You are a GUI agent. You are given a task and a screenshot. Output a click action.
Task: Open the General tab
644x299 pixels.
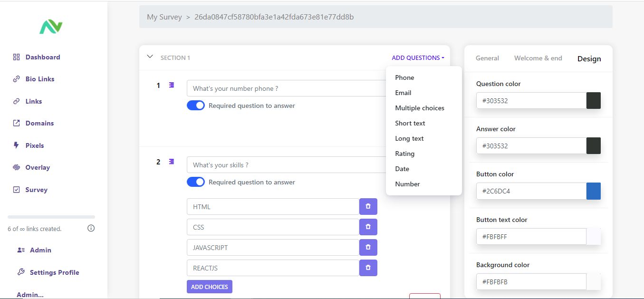(487, 58)
